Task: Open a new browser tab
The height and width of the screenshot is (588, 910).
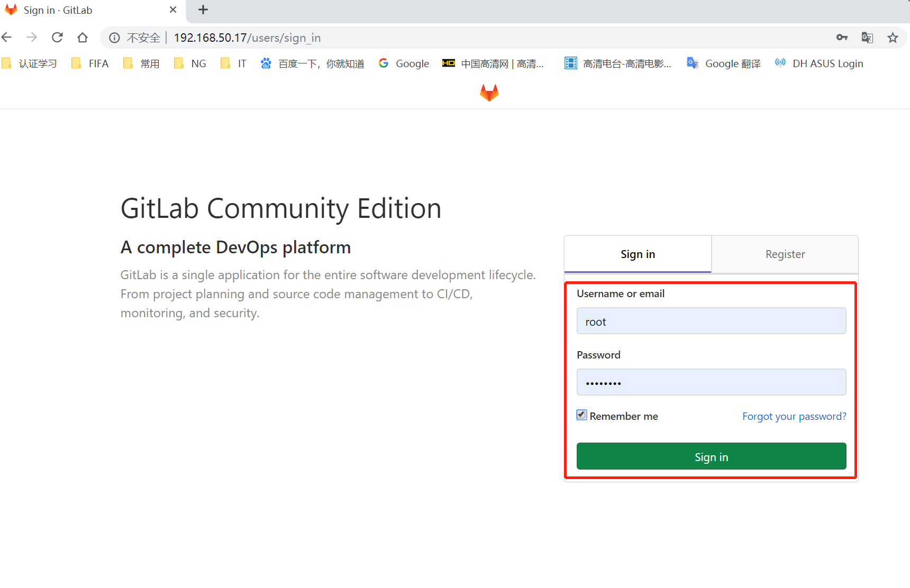Action: click(x=203, y=10)
